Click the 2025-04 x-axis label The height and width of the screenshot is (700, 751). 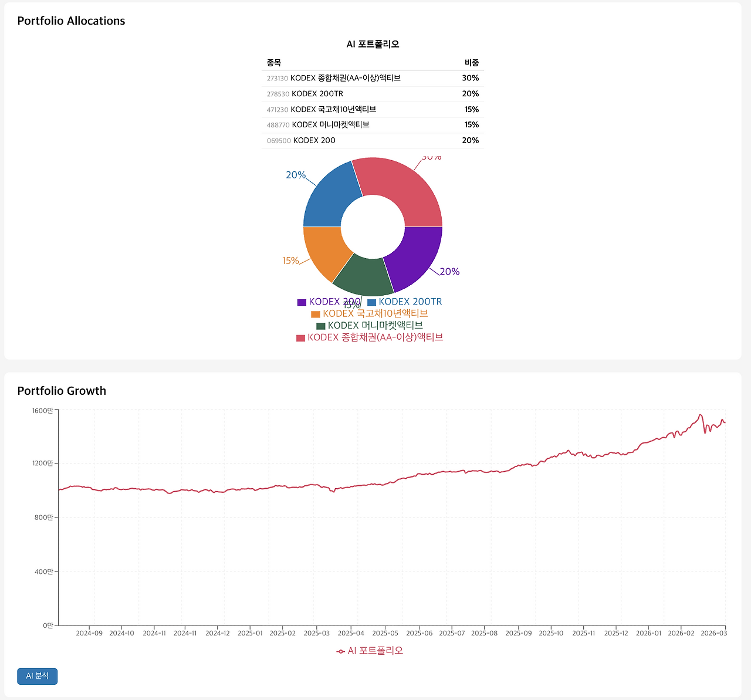pos(351,634)
